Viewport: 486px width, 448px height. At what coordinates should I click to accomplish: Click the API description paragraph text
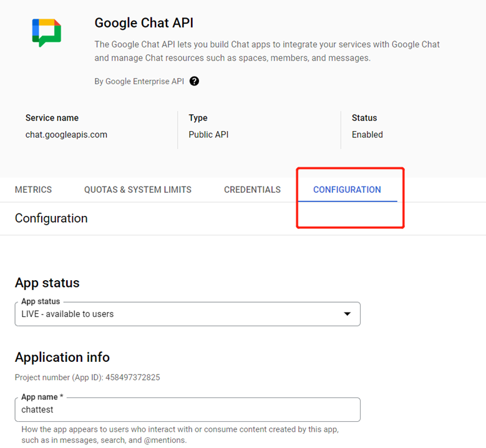tap(267, 51)
